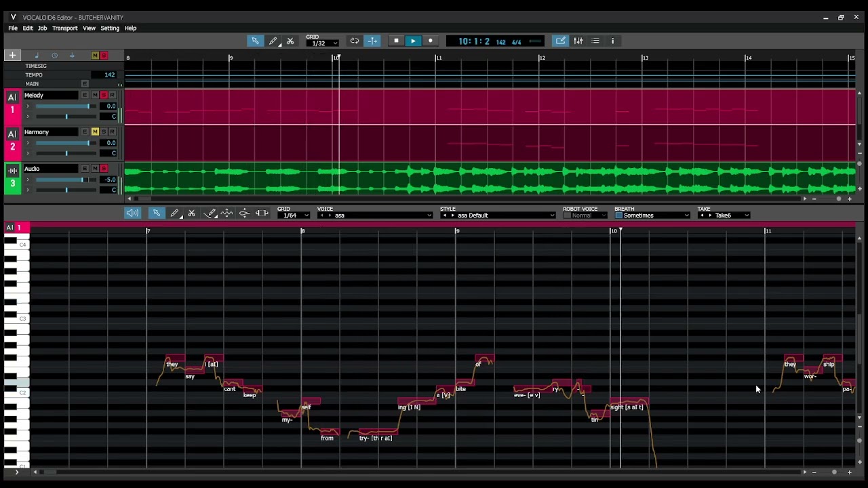The height and width of the screenshot is (488, 868).
Task: Open the Job menu
Action: click(x=42, y=28)
